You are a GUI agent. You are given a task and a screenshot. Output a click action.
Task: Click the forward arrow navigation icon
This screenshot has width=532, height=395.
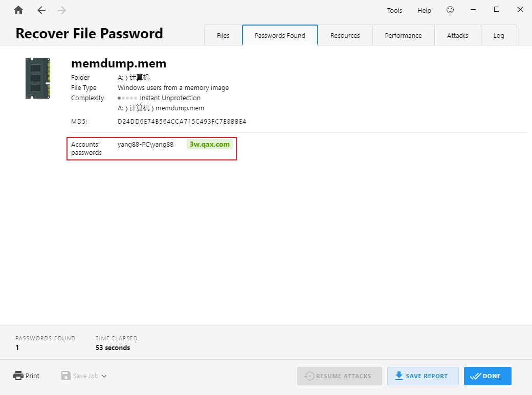coord(62,10)
